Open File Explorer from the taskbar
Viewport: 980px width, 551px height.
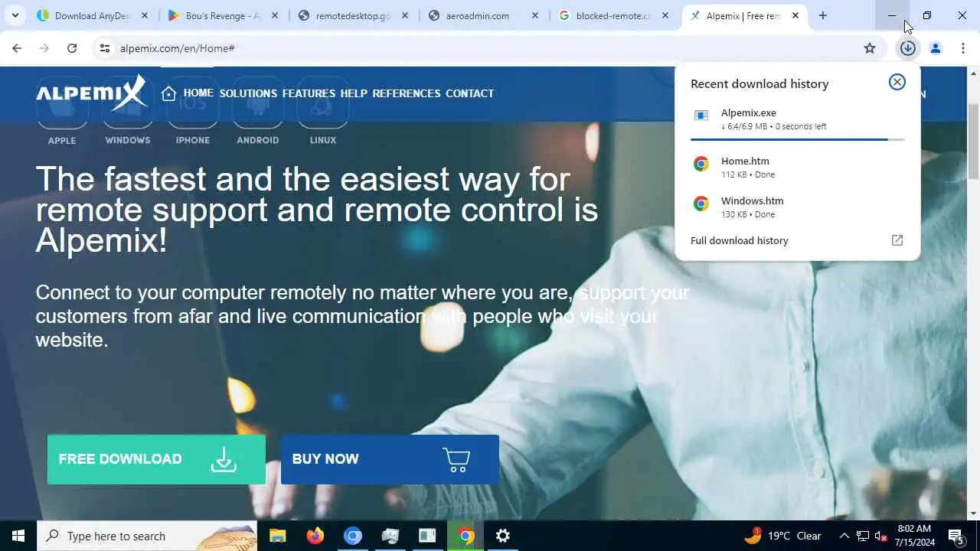tap(277, 536)
